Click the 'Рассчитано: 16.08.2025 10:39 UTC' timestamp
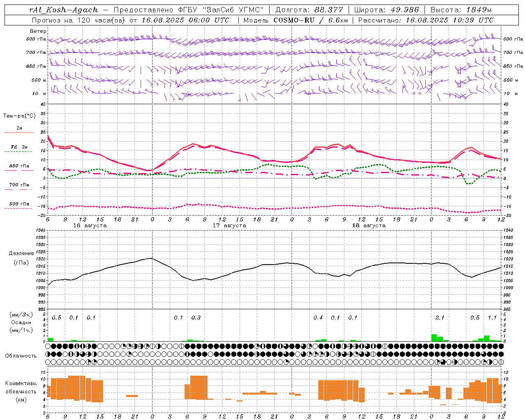Screen dimensions: 525x420 click(426, 20)
